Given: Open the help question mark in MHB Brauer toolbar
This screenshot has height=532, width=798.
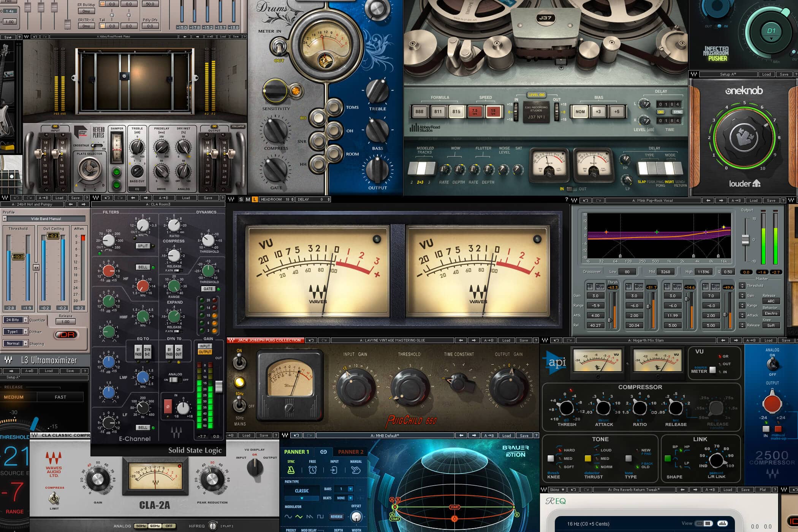Looking at the screenshot, I should [536, 435].
